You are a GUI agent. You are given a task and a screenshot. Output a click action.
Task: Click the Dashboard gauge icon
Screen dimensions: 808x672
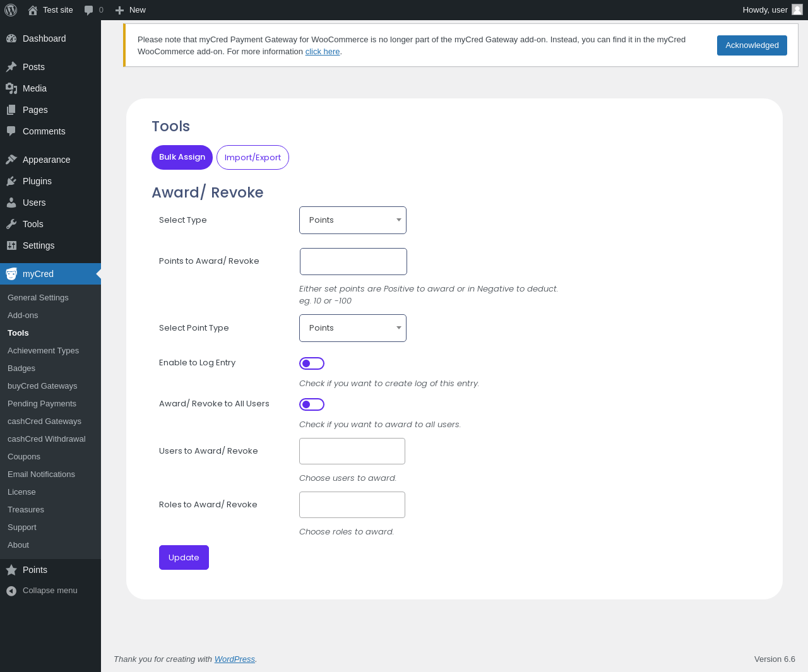11,38
